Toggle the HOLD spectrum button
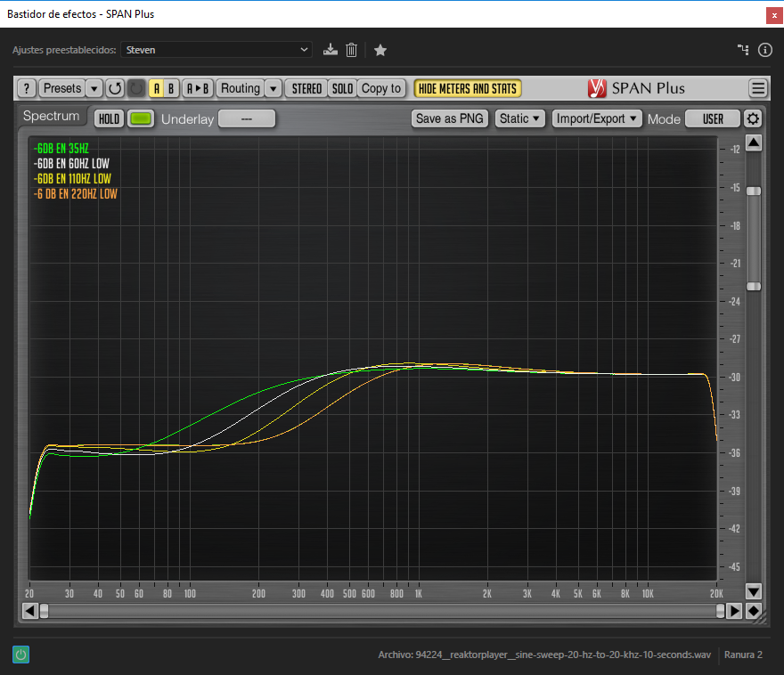The height and width of the screenshot is (675, 784). coord(109,118)
